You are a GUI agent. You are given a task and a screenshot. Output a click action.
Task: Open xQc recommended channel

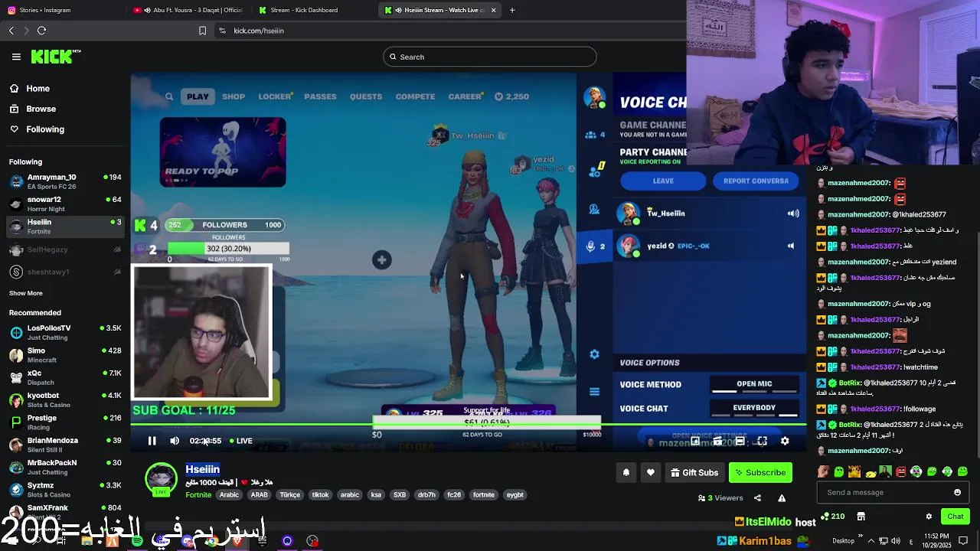tap(65, 377)
